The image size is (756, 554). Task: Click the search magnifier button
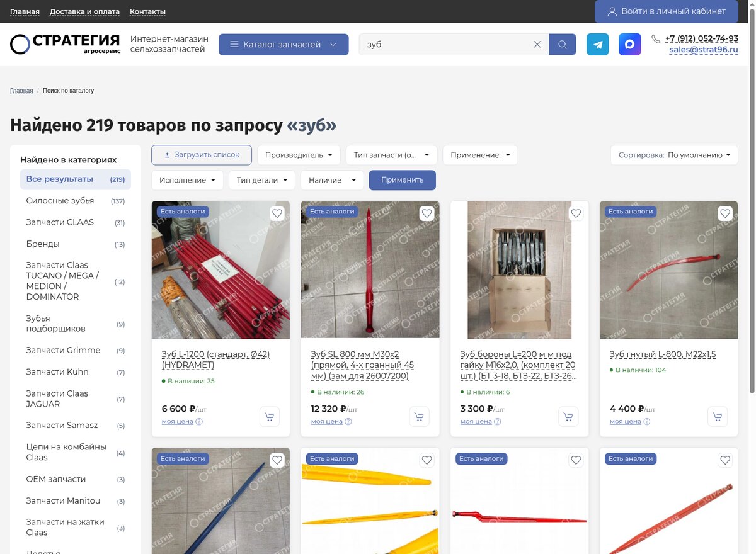point(562,45)
